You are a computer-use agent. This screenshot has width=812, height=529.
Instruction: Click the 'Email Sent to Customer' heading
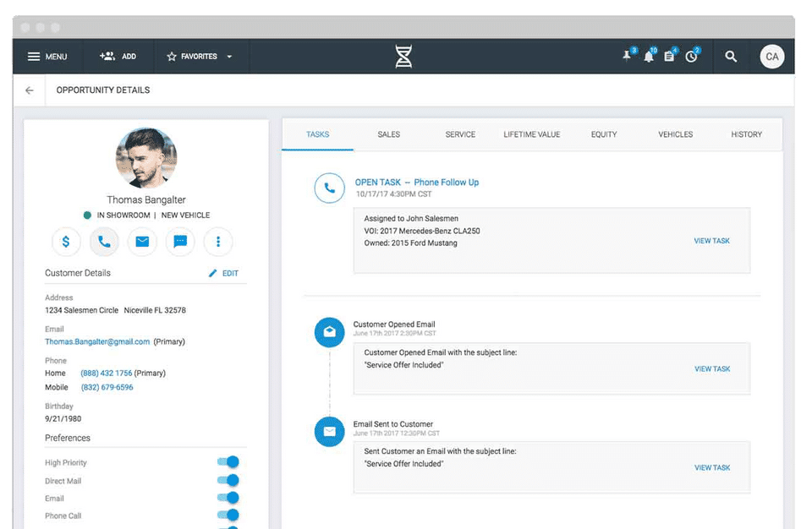(x=393, y=424)
